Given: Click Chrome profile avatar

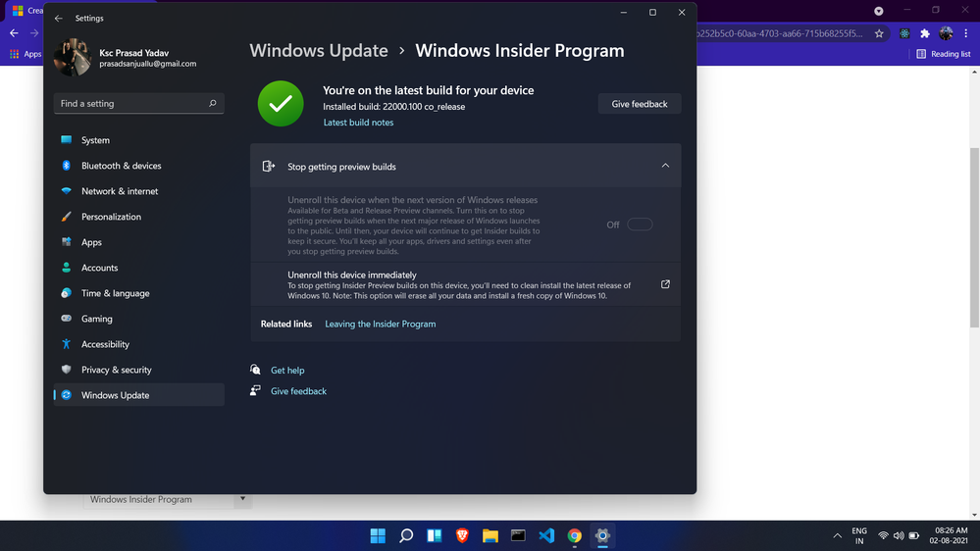Looking at the screenshot, I should tap(947, 33).
